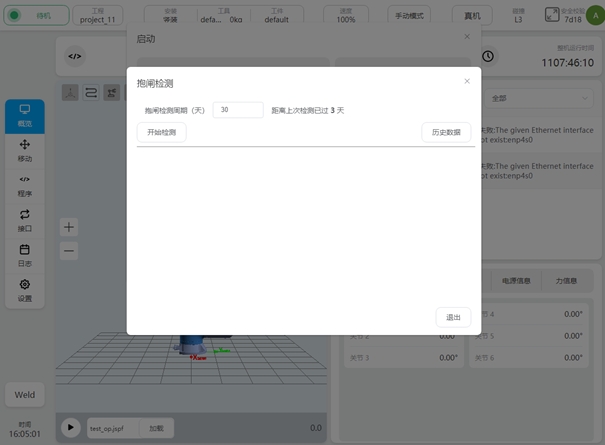
Task: Zoom in the 3D view with plus
Action: [69, 227]
